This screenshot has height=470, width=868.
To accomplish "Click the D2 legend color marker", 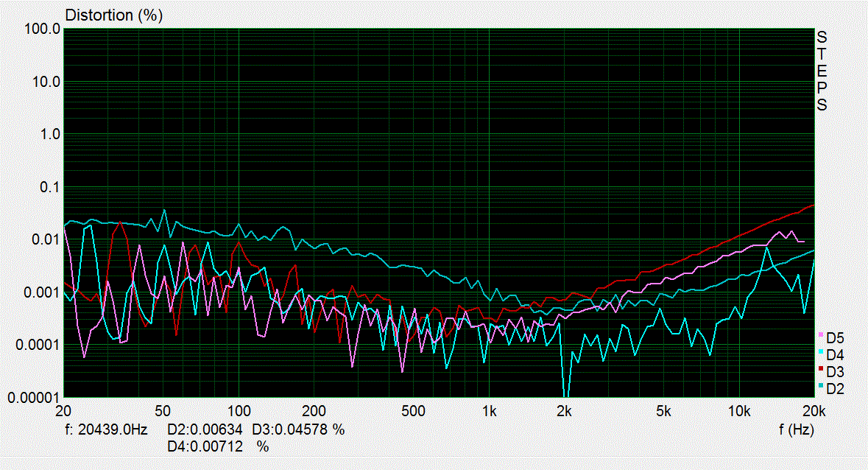I will pos(821,386).
